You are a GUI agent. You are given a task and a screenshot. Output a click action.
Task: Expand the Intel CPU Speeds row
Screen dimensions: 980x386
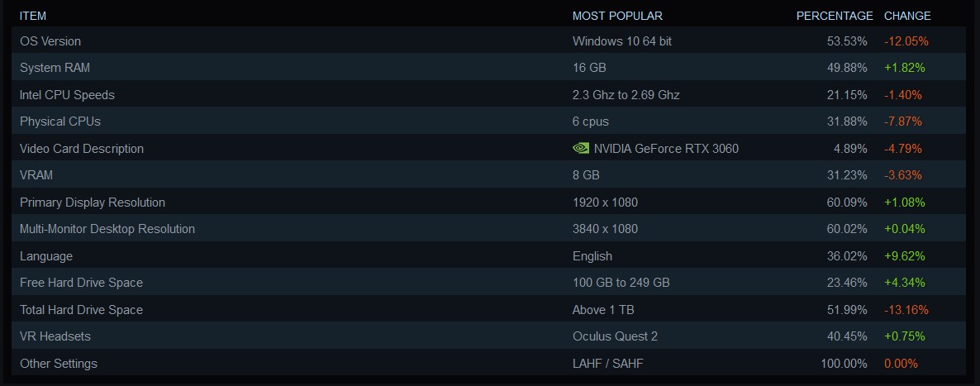tap(488, 94)
